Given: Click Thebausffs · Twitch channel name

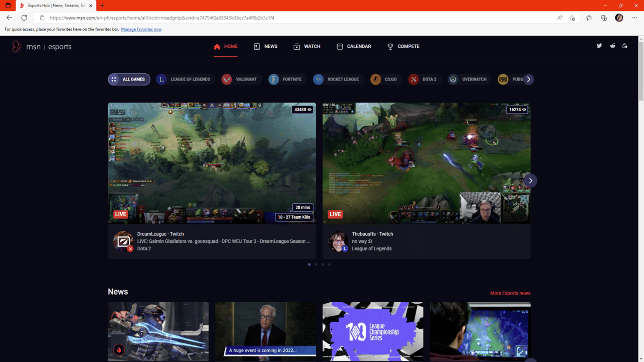Looking at the screenshot, I should click(x=372, y=234).
